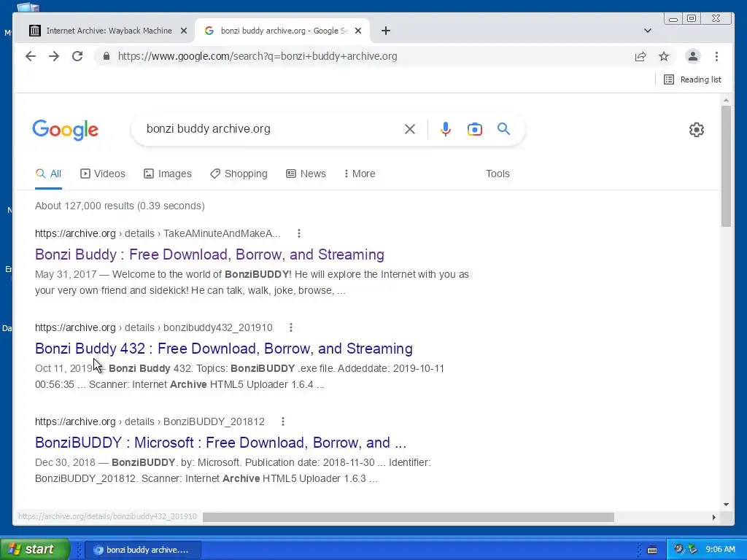Click the vertical scrollbar thumb

click(x=726, y=166)
